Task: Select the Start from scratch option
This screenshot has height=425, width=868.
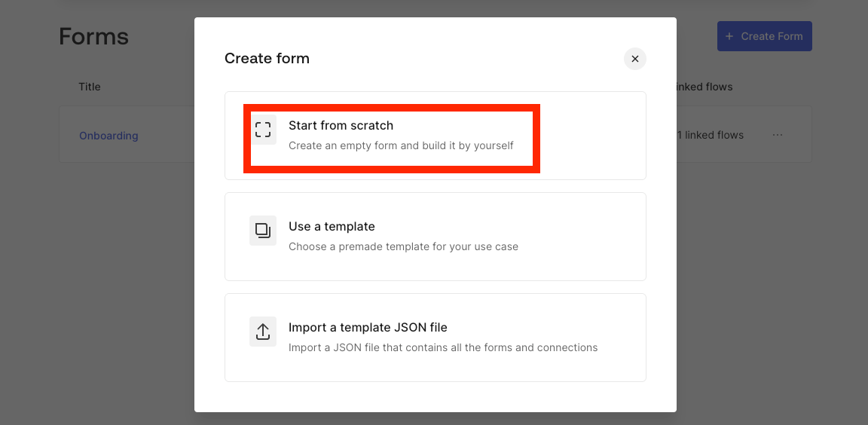Action: [x=435, y=136]
